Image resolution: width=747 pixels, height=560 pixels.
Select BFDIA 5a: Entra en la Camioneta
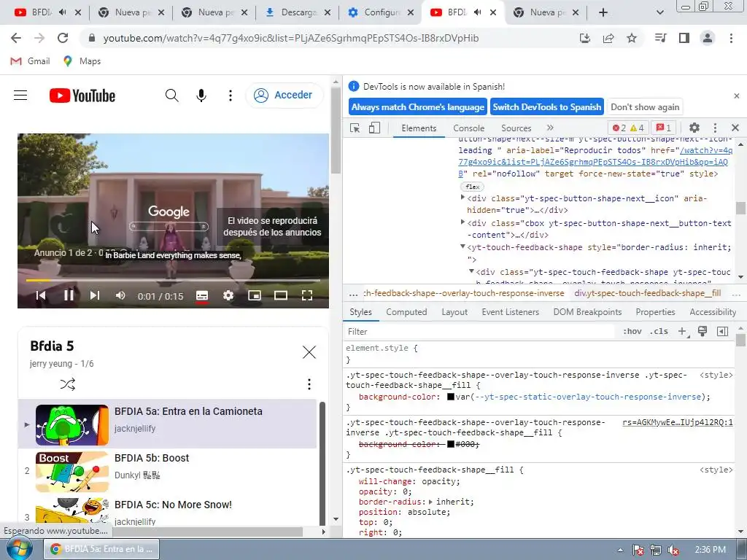(x=167, y=424)
